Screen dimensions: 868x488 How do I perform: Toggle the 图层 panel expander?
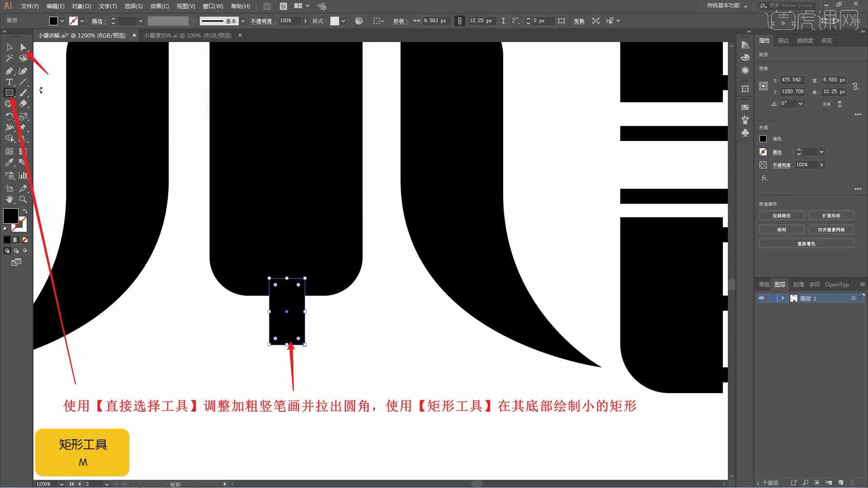(782, 298)
